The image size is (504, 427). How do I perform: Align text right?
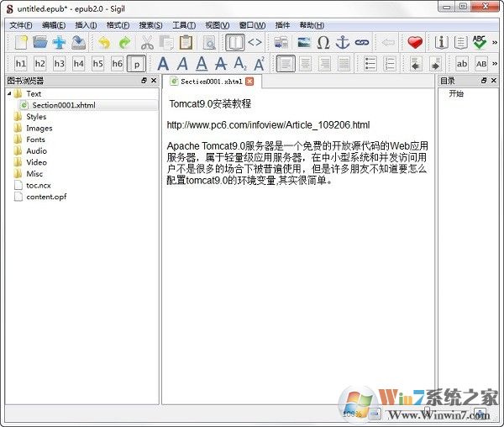324,64
